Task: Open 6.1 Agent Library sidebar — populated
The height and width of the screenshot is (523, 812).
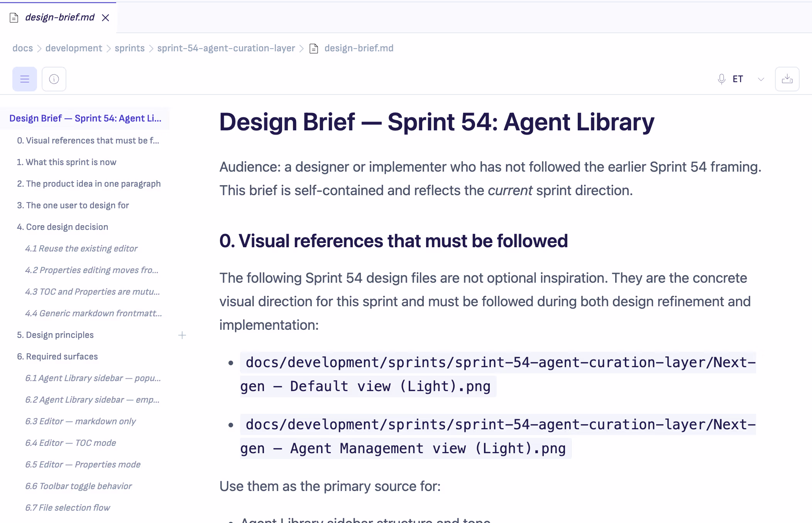Action: click(93, 378)
